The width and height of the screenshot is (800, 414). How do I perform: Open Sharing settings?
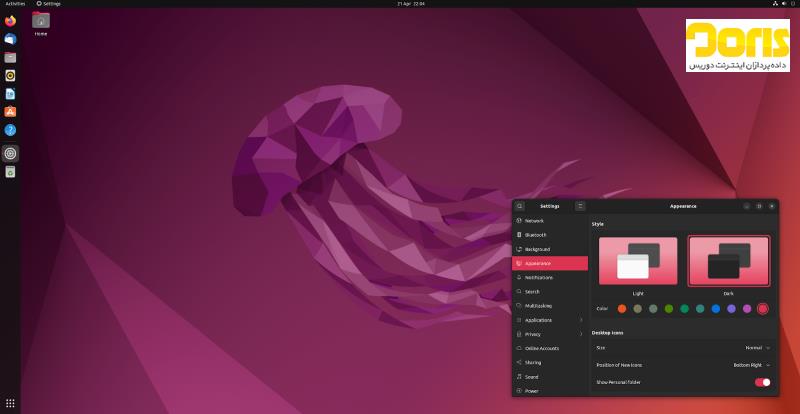point(550,362)
